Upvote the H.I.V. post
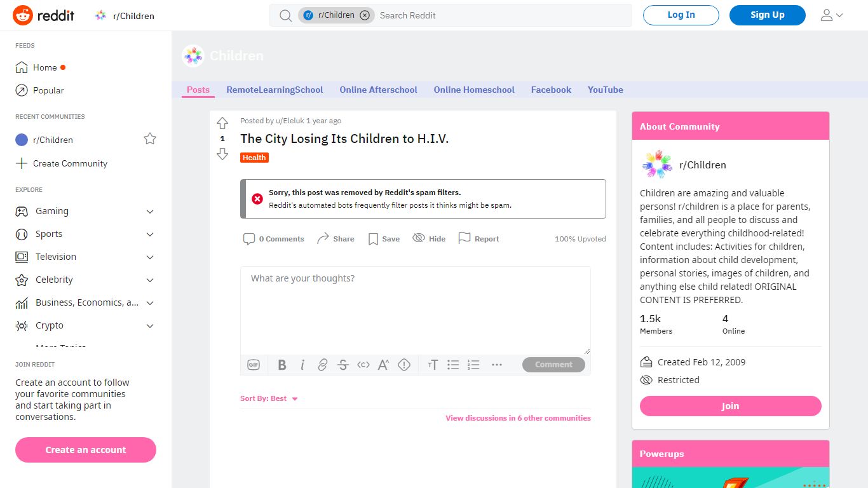The height and width of the screenshot is (488, 868). coord(222,123)
